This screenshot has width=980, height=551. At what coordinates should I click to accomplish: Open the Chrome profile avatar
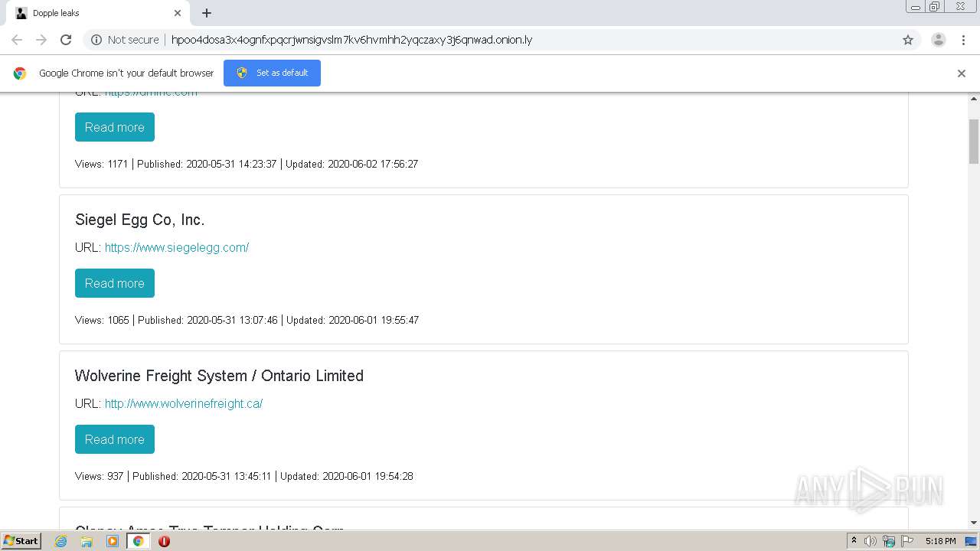point(939,40)
